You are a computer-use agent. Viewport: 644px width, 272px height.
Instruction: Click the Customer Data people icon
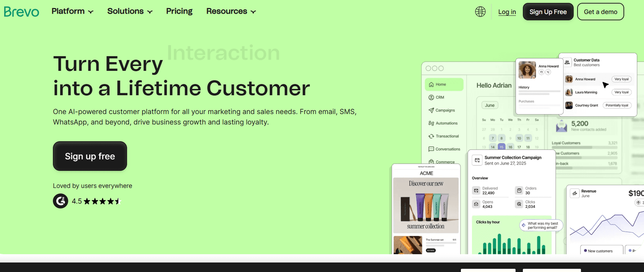pos(567,62)
